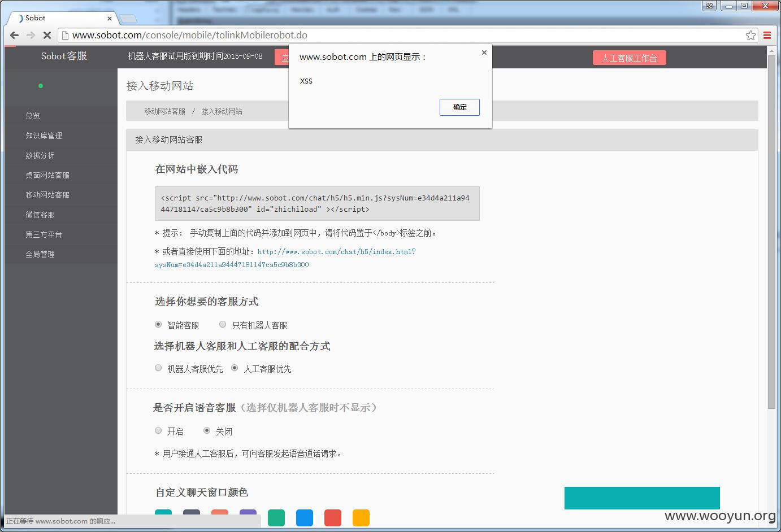Open 知识库管理 in the sidebar
Viewport: 781px width, 532px height.
(x=44, y=136)
